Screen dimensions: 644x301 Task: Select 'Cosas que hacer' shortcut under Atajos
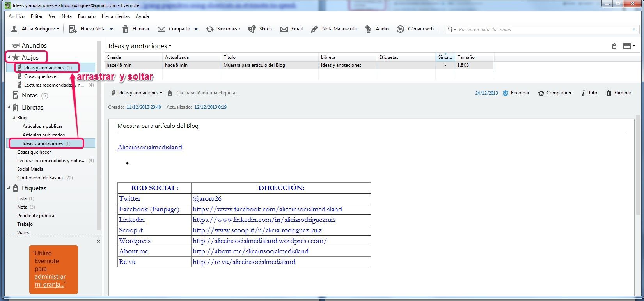(41, 76)
